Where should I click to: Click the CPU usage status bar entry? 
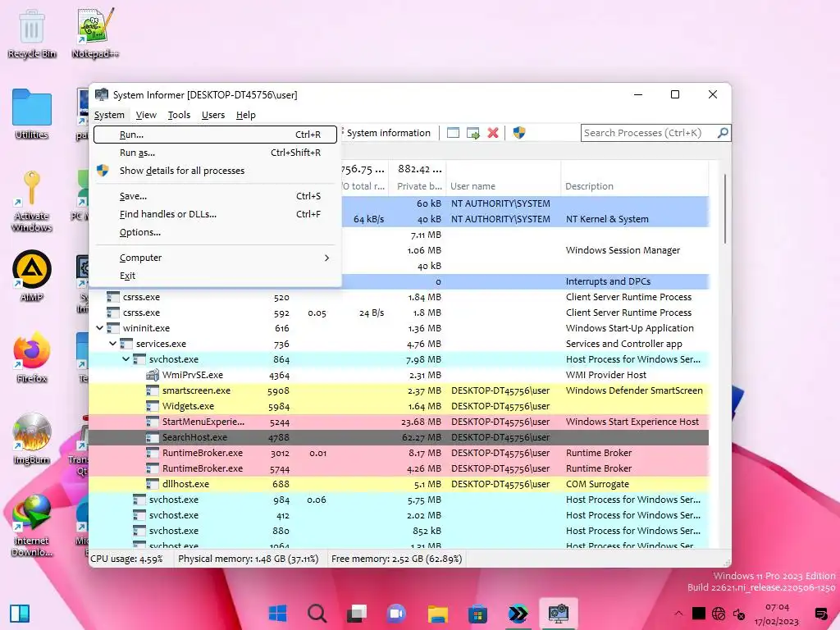[127, 559]
